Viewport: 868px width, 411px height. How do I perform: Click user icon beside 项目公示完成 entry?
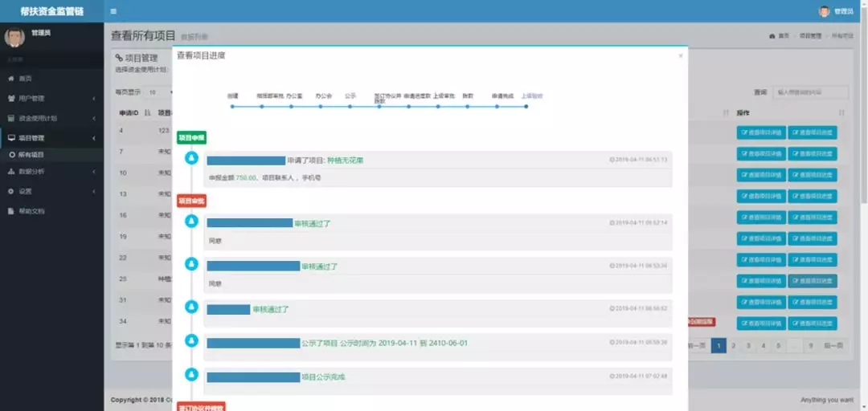click(x=191, y=375)
